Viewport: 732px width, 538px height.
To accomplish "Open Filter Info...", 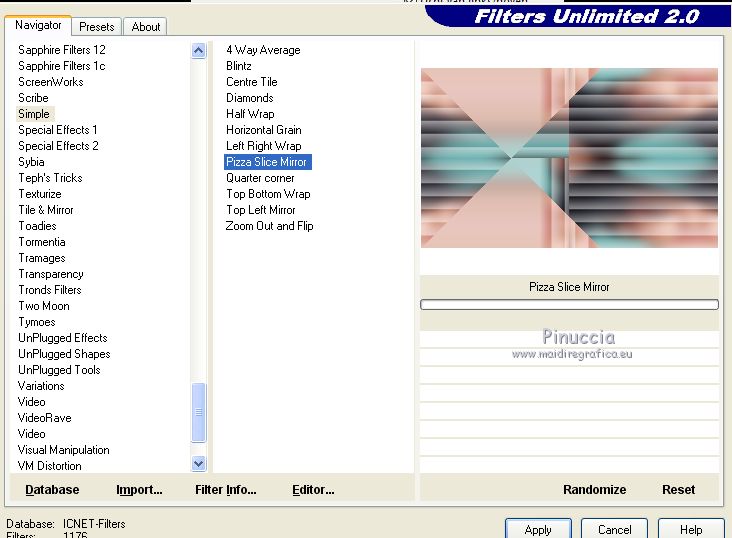I will (225, 489).
